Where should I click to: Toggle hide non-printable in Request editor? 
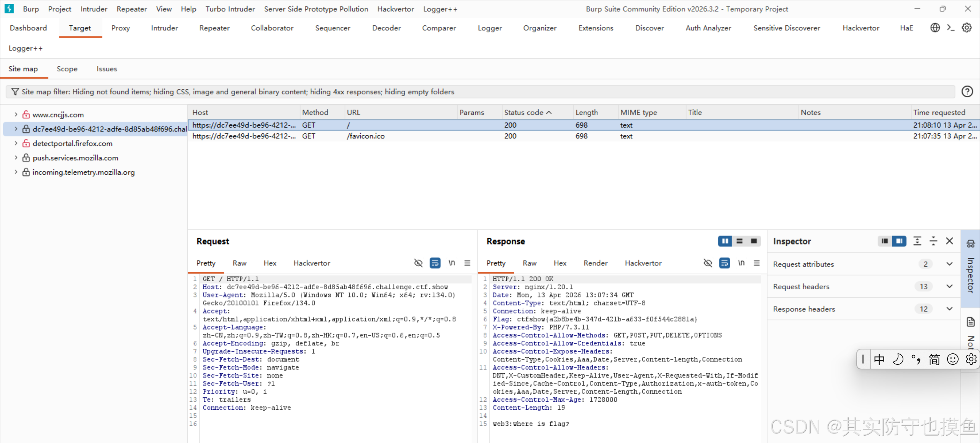point(418,263)
